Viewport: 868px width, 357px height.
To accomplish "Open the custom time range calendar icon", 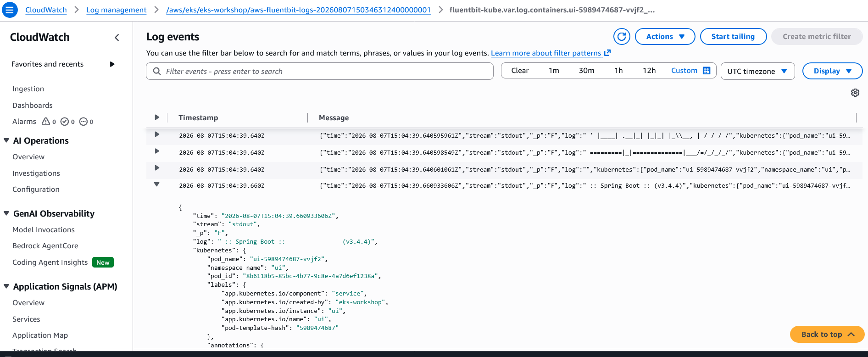I will tap(707, 71).
